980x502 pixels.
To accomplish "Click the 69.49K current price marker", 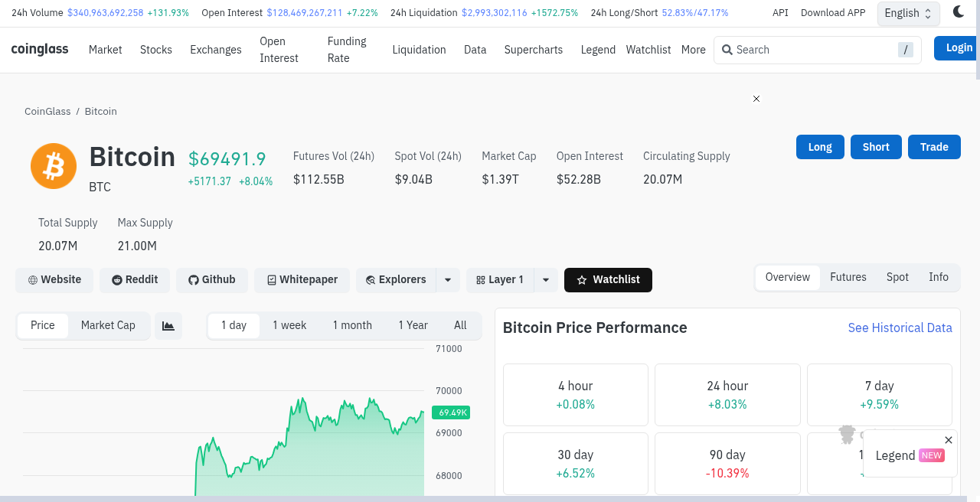I will pyautogui.click(x=451, y=412).
